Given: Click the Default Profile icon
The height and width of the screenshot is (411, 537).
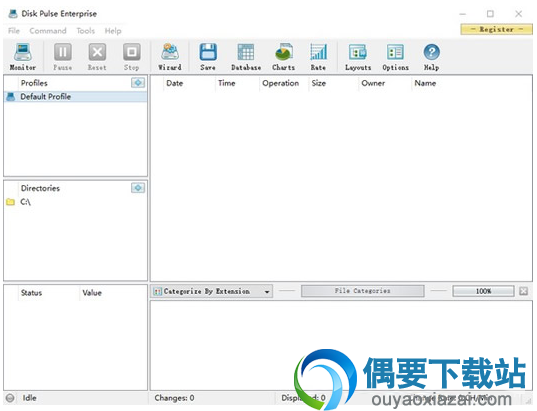Looking at the screenshot, I should point(11,97).
